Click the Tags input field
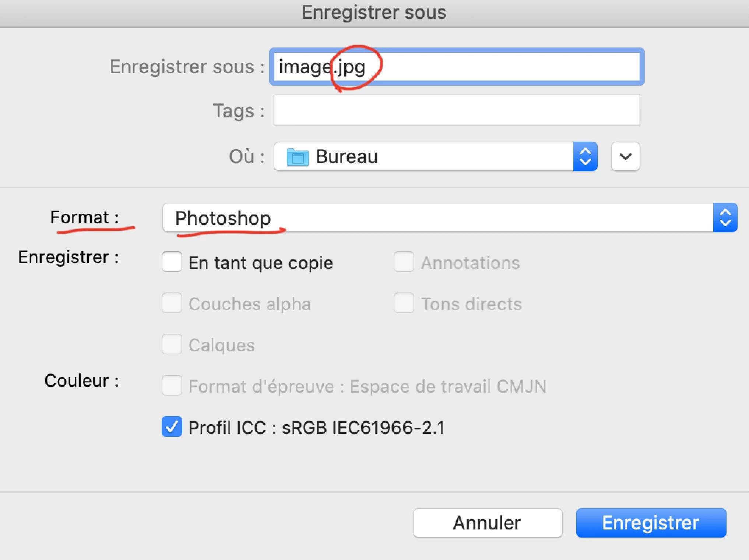 (457, 110)
